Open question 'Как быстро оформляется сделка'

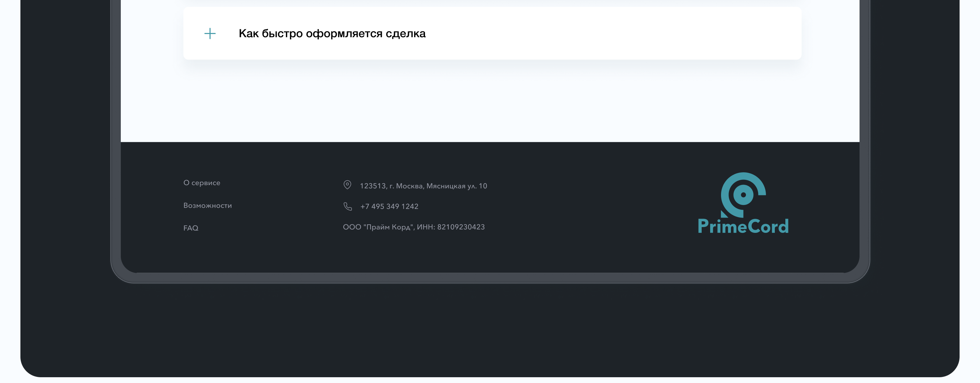(332, 33)
